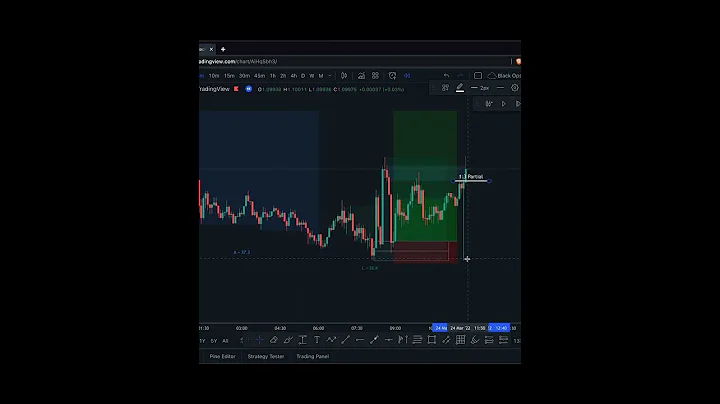Select the grid table tool icon
The image size is (720, 404).
click(461, 340)
